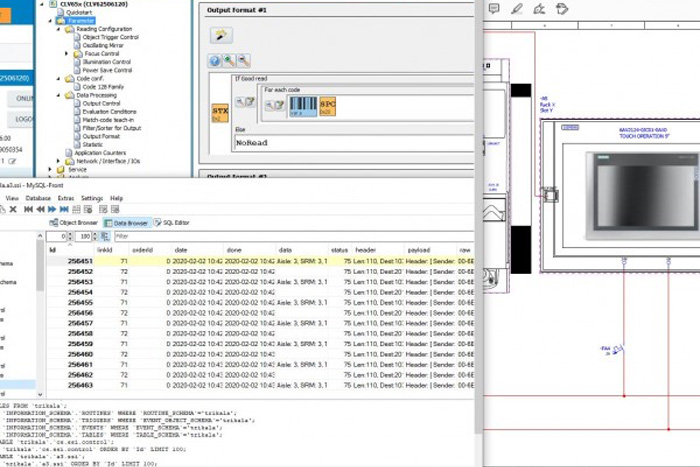This screenshot has height=467, width=700.
Task: Open Filter/Sorter for Output in the tree
Action: tap(112, 128)
